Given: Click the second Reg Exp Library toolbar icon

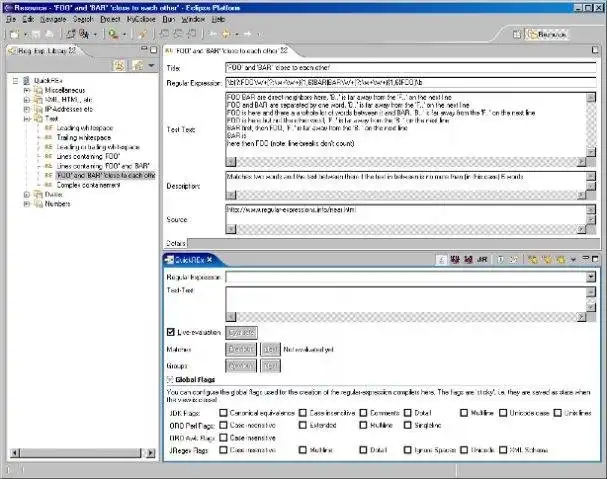Looking at the screenshot, I should (x=138, y=65).
